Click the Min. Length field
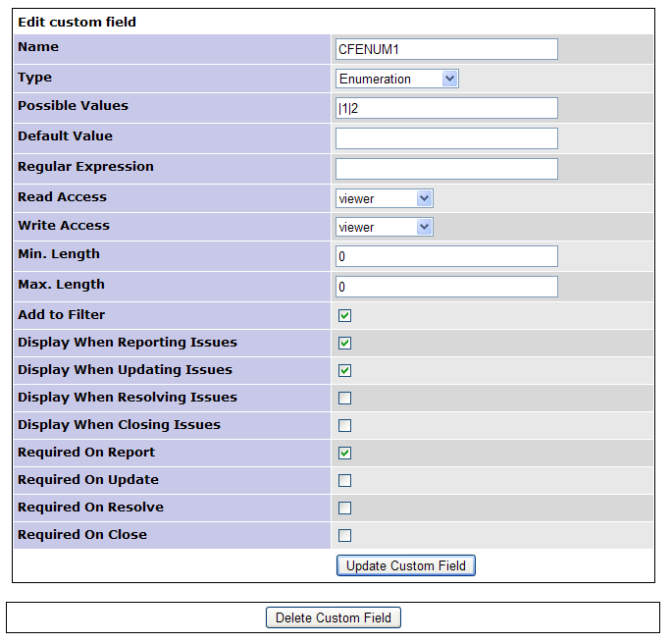This screenshot has width=672, height=643. (x=446, y=256)
